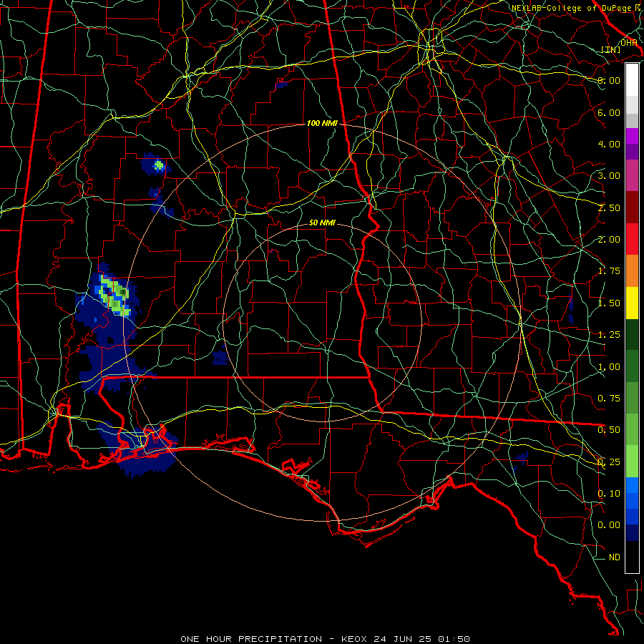Click the 0.75 legend value
Screen dimensions: 644x644
[x=609, y=399]
